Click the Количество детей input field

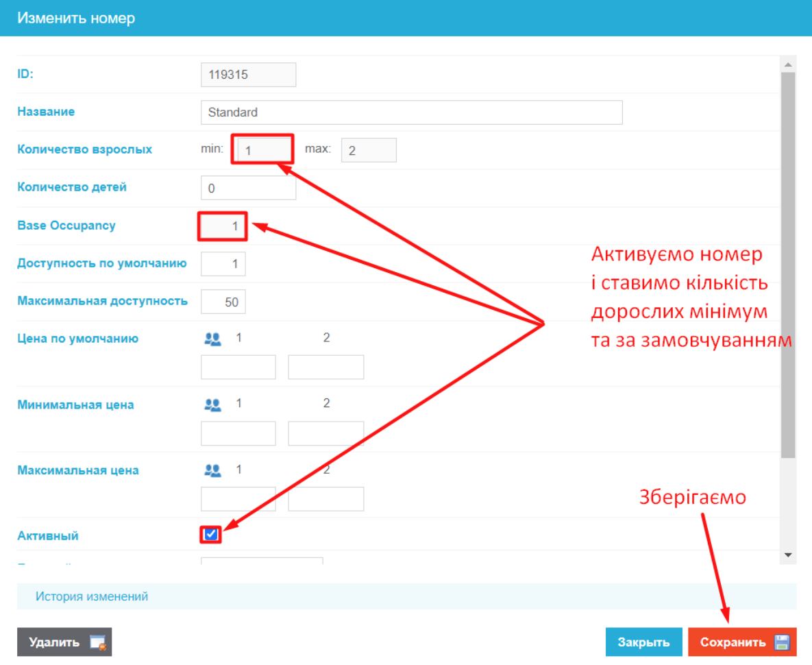tap(248, 188)
